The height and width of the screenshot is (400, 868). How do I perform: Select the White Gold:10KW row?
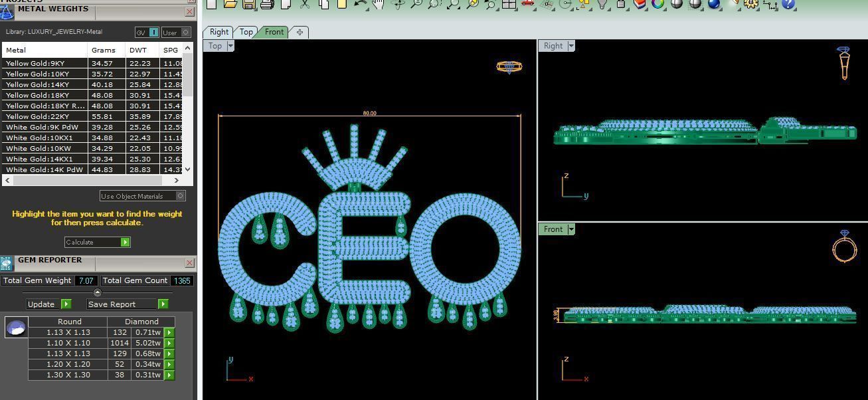pyautogui.click(x=92, y=148)
